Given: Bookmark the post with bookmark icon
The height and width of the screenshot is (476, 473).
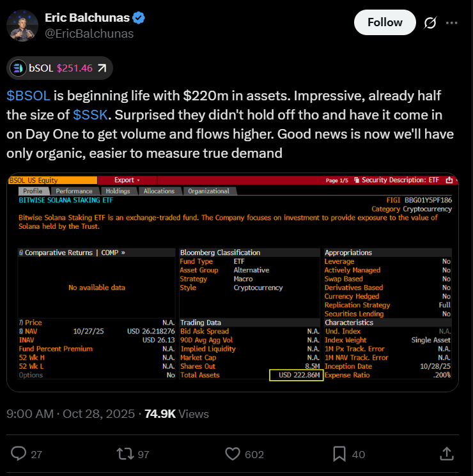Looking at the screenshot, I should (340, 454).
